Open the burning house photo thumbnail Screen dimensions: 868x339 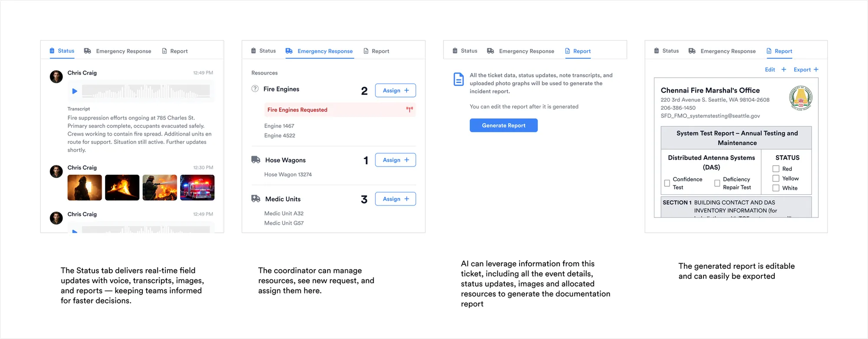click(x=122, y=188)
